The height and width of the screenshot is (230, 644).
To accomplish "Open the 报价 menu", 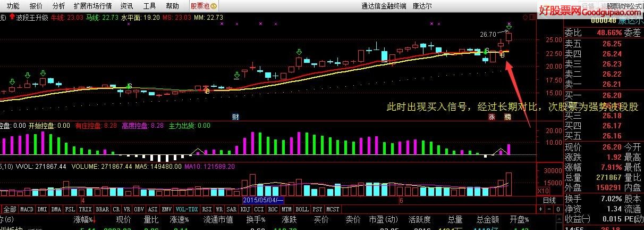I will [36, 6].
